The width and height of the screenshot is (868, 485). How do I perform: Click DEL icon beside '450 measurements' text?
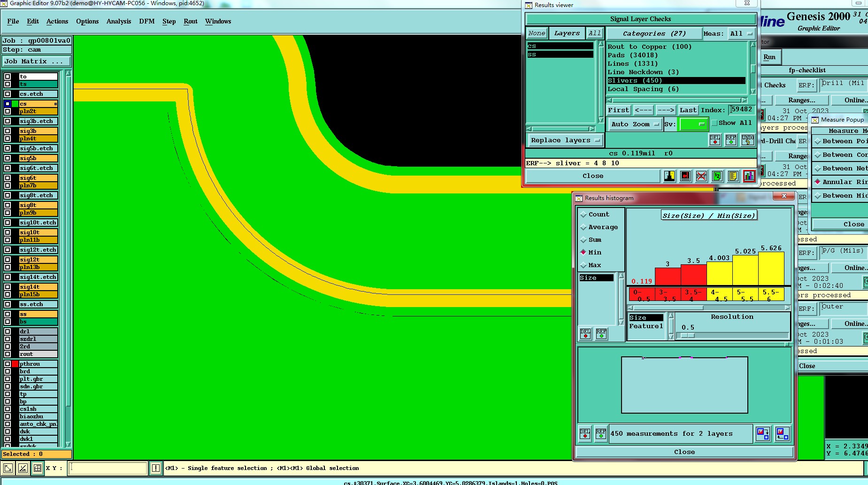[x=585, y=433]
